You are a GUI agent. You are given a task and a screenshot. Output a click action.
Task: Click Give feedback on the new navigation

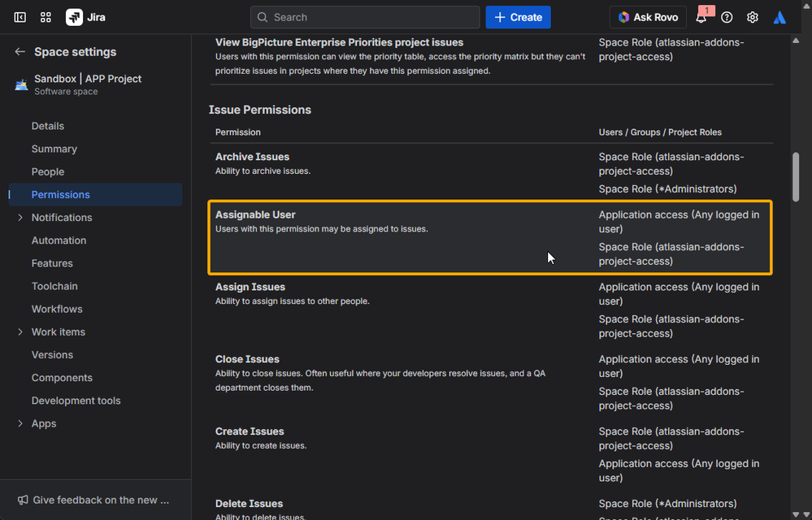[101, 500]
